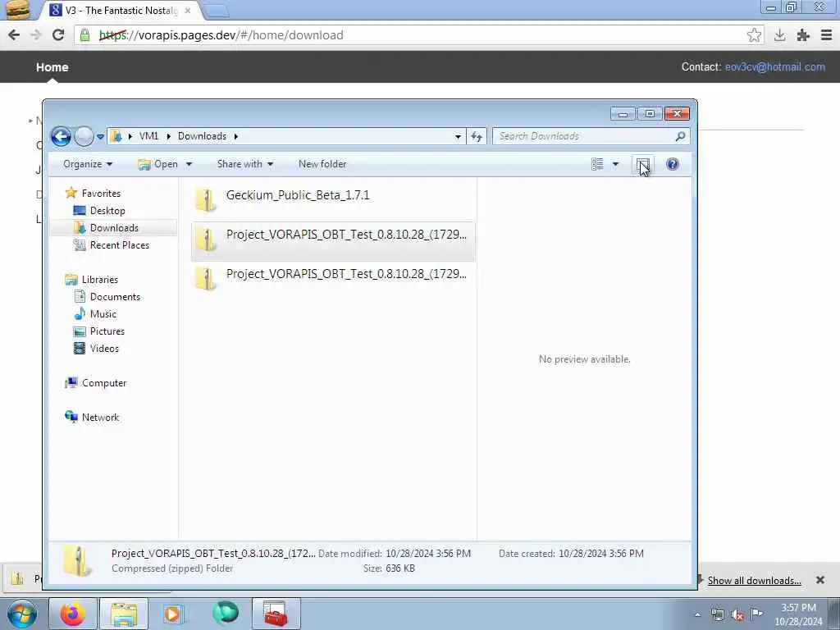The width and height of the screenshot is (840, 630).
Task: Go forward in the browser
Action: tap(36, 35)
